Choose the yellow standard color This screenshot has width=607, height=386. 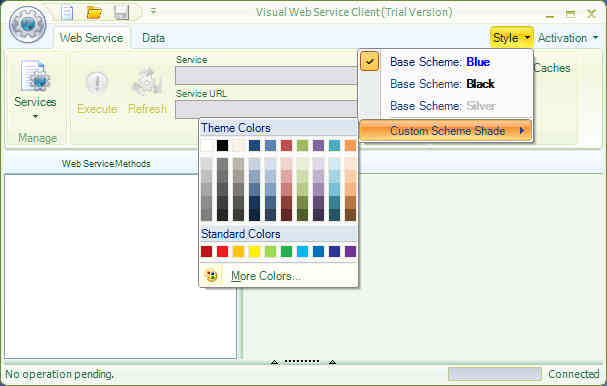[x=254, y=252]
